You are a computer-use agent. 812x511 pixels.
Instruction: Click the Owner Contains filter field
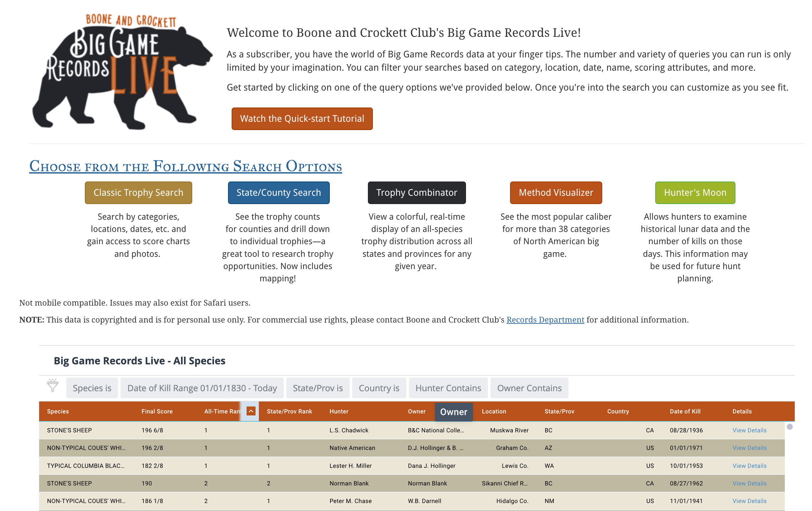(x=529, y=388)
